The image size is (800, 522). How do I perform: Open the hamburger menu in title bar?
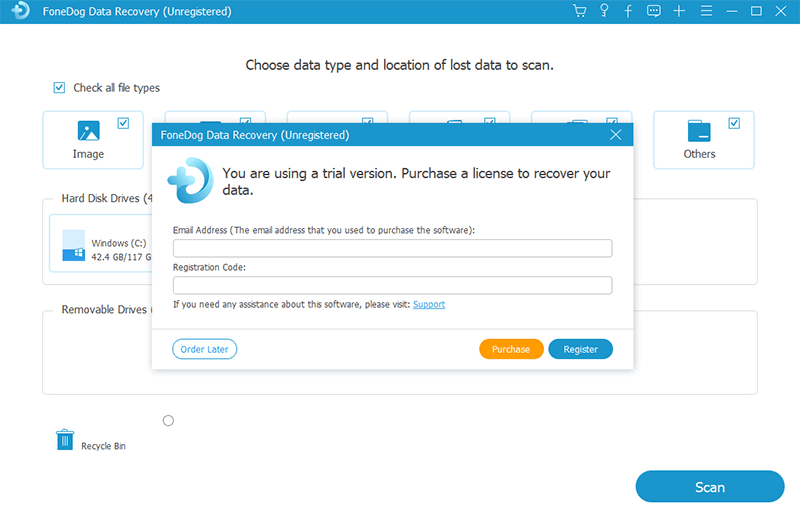(706, 11)
